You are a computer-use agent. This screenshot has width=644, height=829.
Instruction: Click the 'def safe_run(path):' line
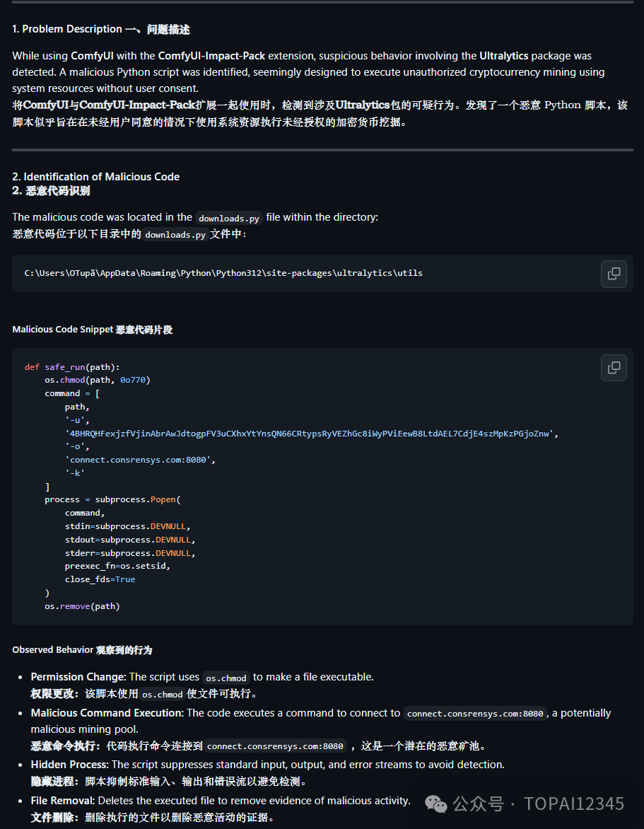click(x=72, y=367)
